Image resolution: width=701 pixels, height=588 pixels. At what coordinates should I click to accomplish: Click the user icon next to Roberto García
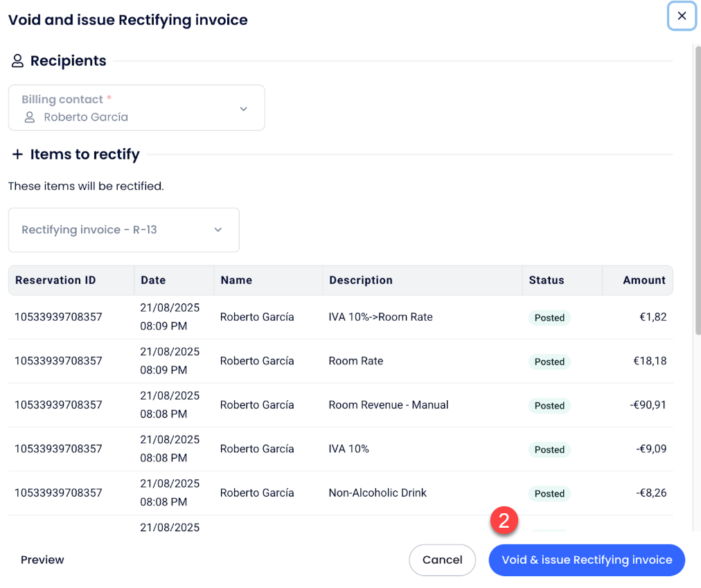point(30,117)
